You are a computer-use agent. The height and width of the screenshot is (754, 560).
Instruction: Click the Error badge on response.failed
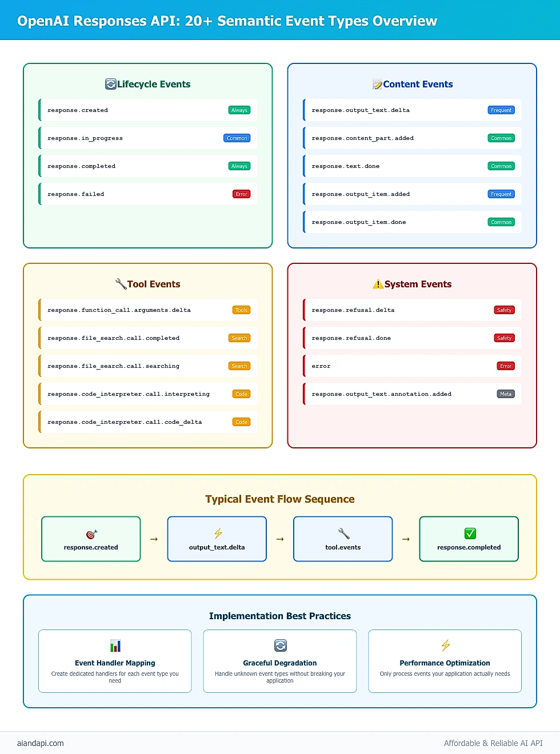pos(242,194)
